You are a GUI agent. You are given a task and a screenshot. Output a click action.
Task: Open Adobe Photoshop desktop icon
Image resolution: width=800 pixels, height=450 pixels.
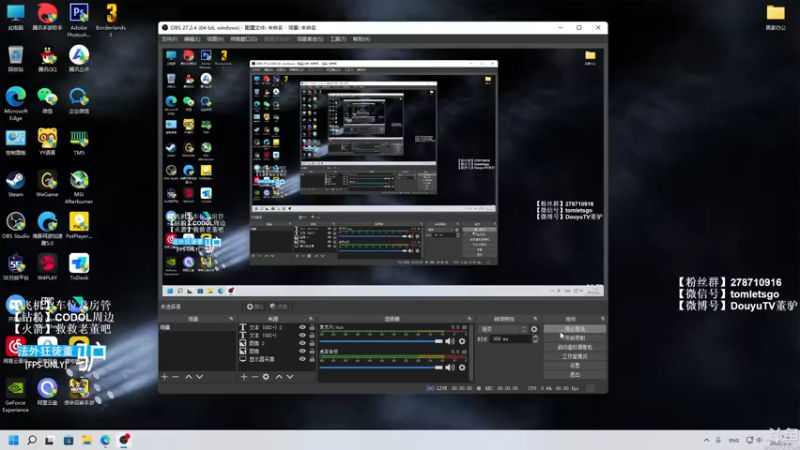tap(79, 20)
